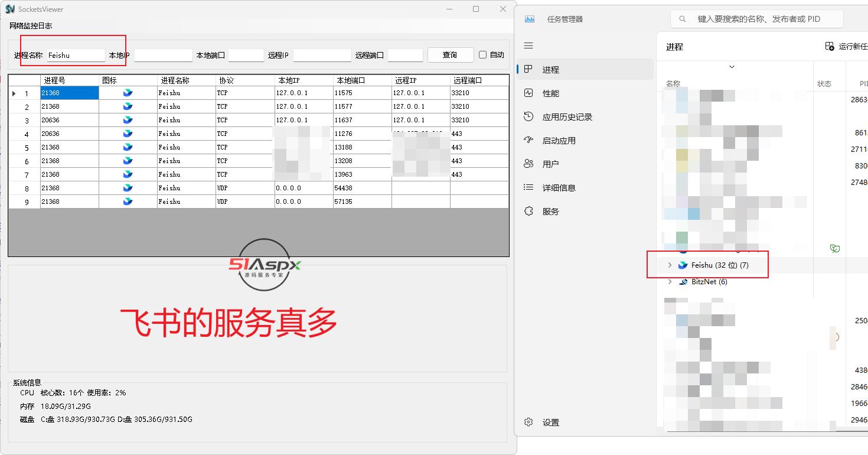Sort processes by 名称 column
868x455 pixels.
(x=673, y=84)
